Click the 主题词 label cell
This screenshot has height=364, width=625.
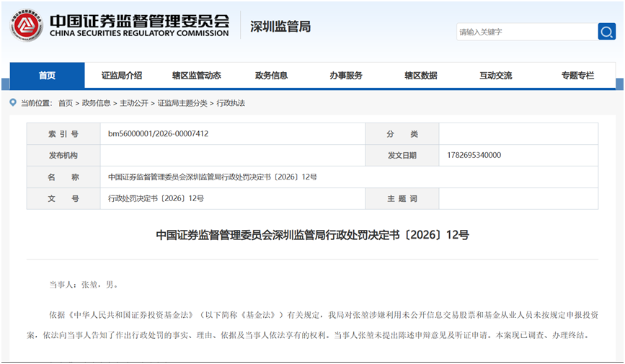(x=402, y=198)
